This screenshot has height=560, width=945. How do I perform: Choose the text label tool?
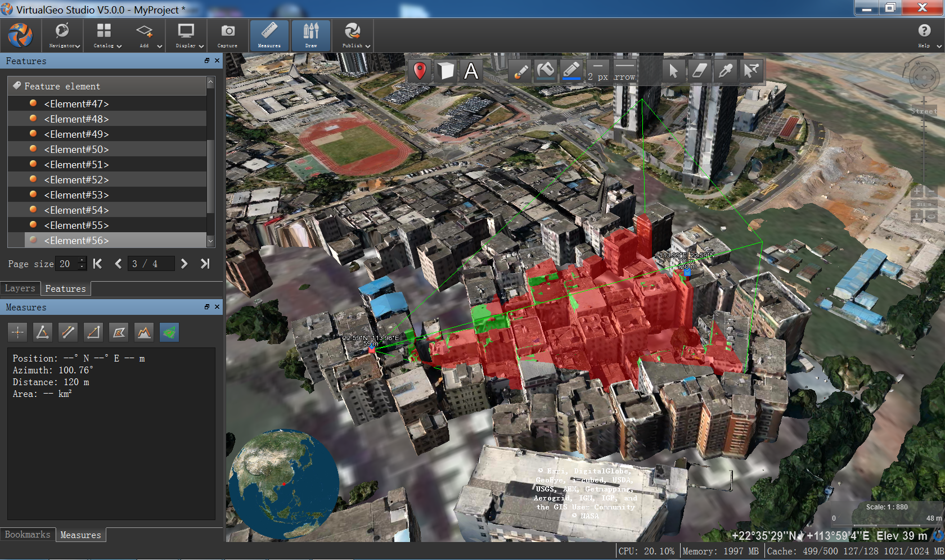(x=471, y=71)
